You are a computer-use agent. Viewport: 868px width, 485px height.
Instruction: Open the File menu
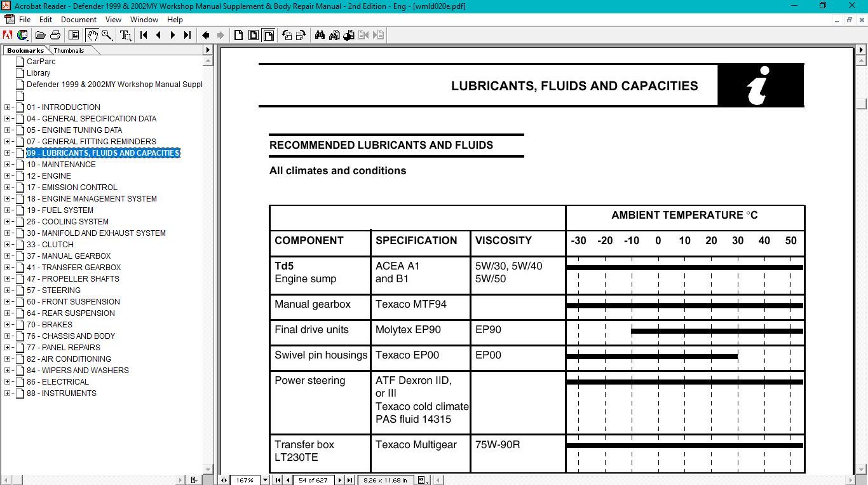tap(25, 20)
